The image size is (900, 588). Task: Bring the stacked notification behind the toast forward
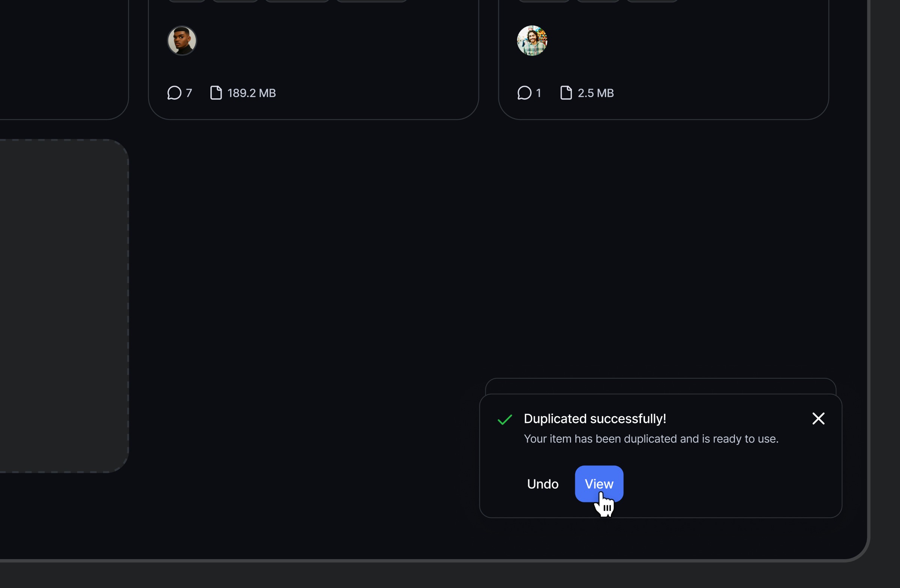tap(660, 386)
